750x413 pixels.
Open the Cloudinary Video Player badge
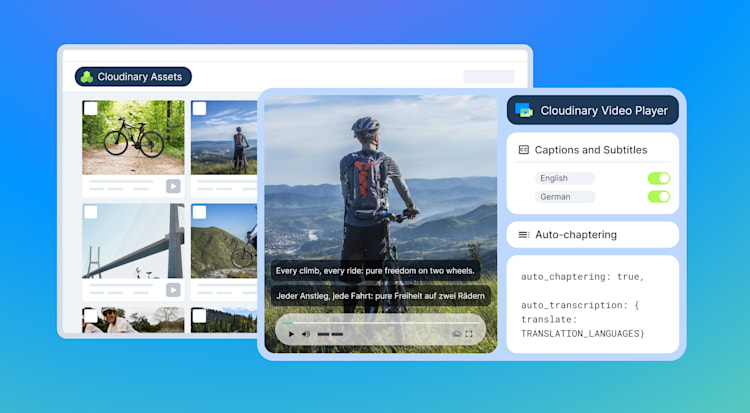click(x=593, y=110)
